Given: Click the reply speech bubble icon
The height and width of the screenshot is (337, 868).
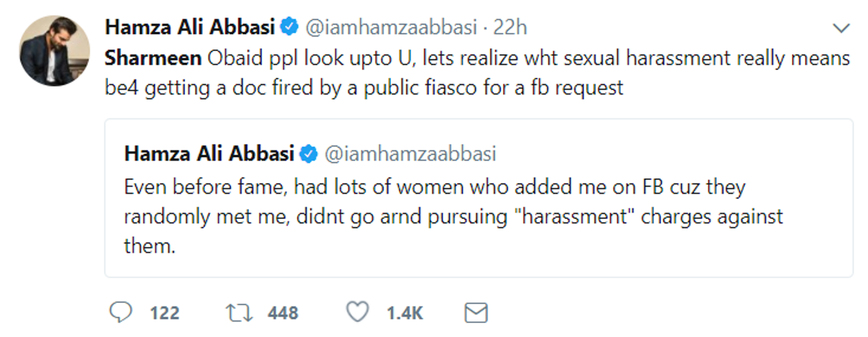Looking at the screenshot, I should click(120, 313).
